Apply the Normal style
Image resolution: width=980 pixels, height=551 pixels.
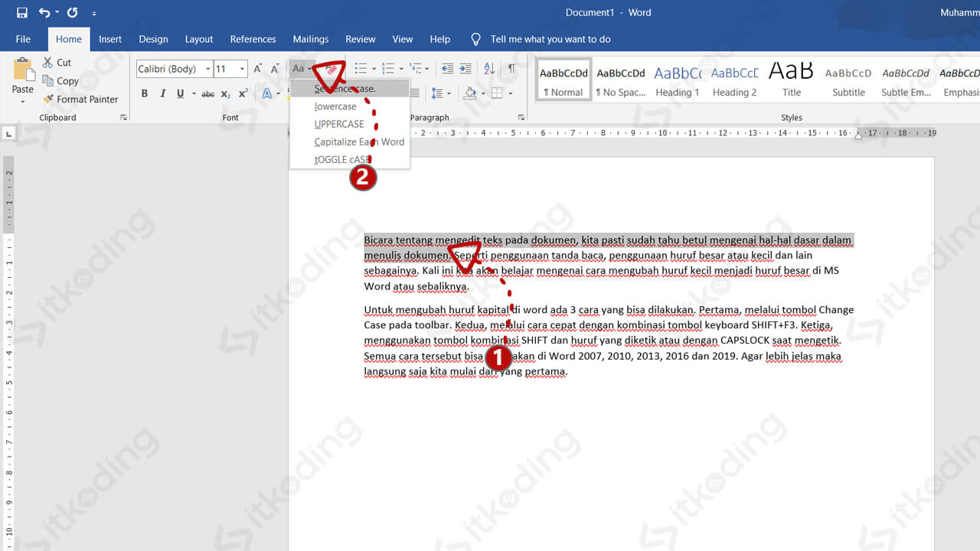(563, 80)
